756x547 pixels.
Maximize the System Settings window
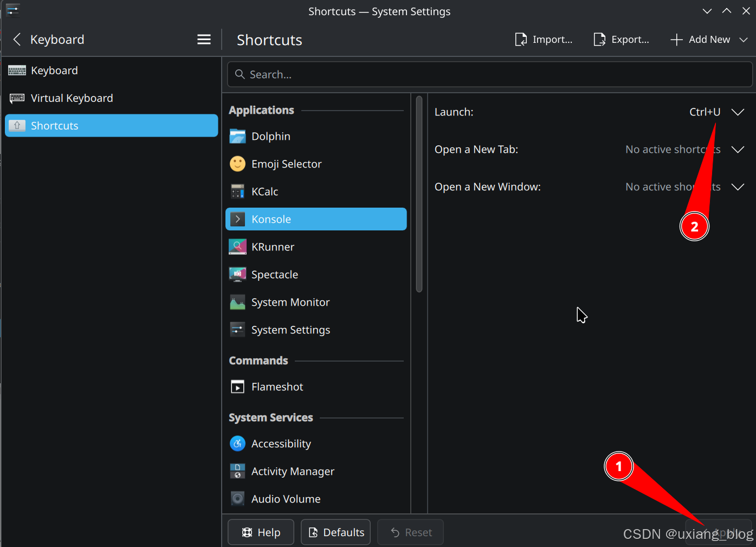[727, 11]
